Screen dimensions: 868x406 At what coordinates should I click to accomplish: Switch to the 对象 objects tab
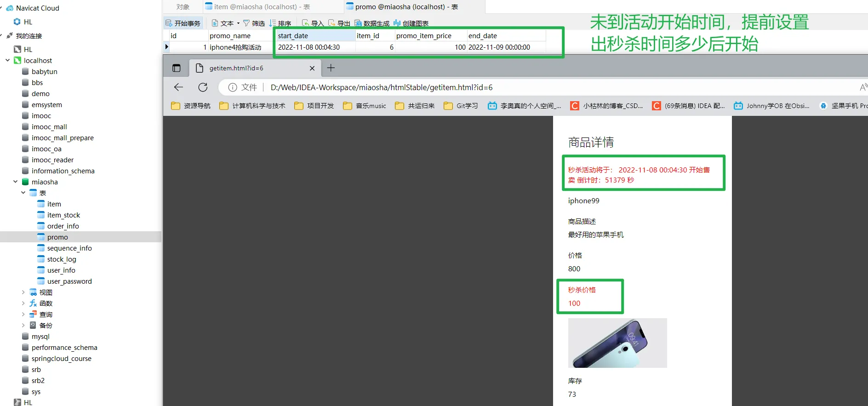point(183,7)
